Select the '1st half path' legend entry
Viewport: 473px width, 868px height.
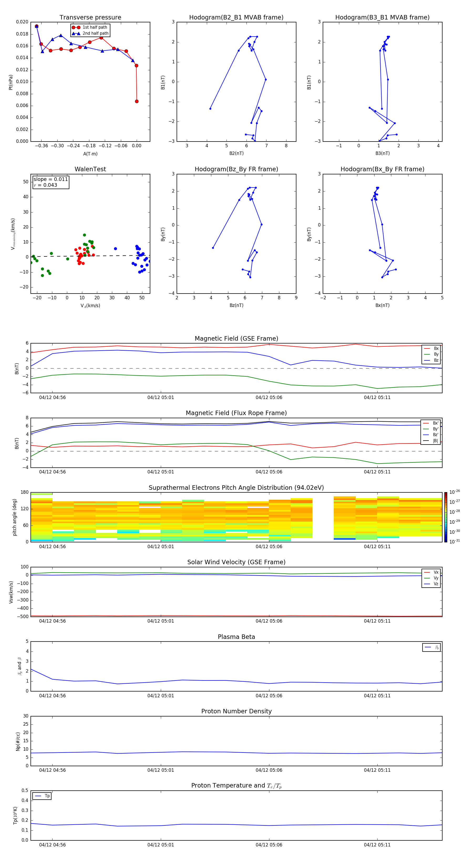pos(90,27)
